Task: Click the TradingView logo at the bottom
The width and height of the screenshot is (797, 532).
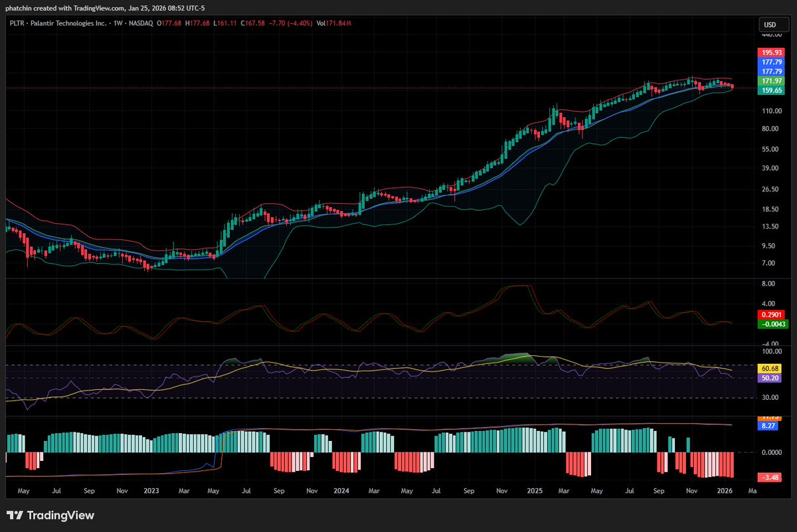Action: [x=50, y=515]
